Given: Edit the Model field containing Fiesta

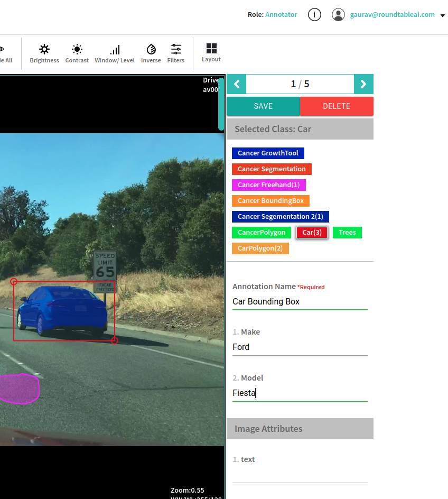Looking at the screenshot, I should click(300, 393).
